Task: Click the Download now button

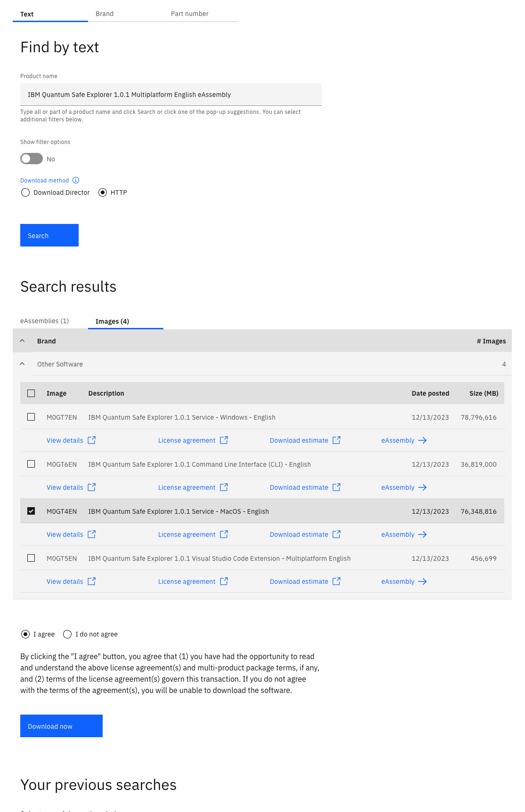Action: coord(61,726)
